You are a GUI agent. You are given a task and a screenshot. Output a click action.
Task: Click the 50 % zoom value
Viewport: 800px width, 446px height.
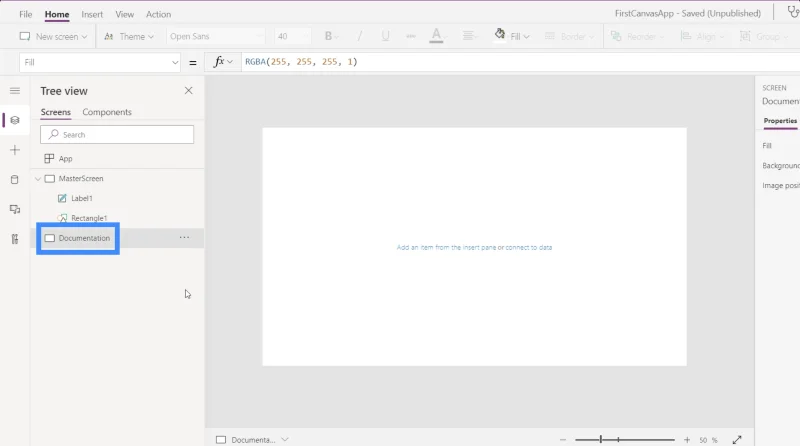(x=708, y=440)
